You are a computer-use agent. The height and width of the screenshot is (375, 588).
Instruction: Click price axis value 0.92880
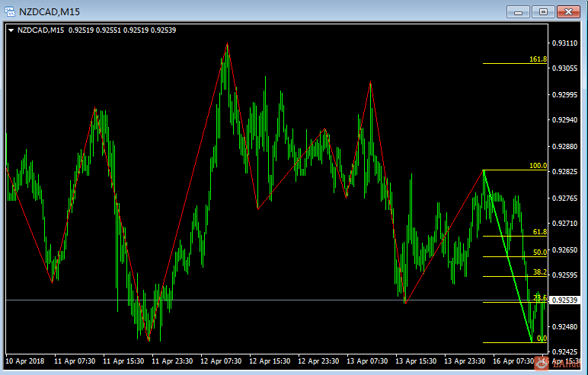[564, 146]
